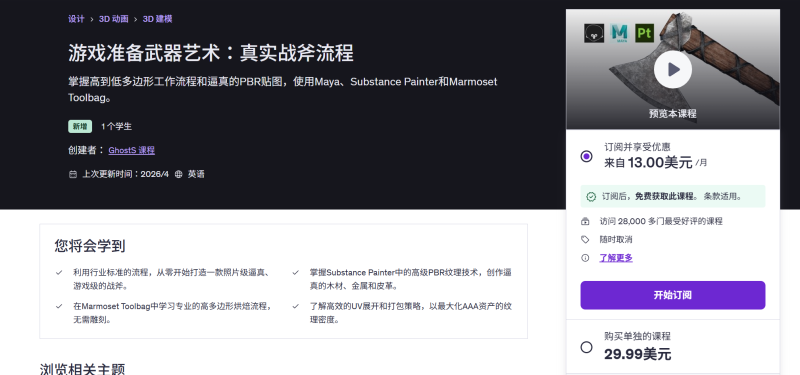Click the 1 个学生 text
The image size is (800, 375).
tap(116, 127)
